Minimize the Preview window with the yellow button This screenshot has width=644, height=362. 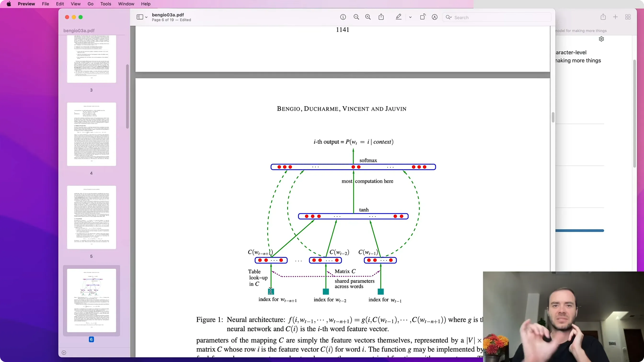click(74, 17)
